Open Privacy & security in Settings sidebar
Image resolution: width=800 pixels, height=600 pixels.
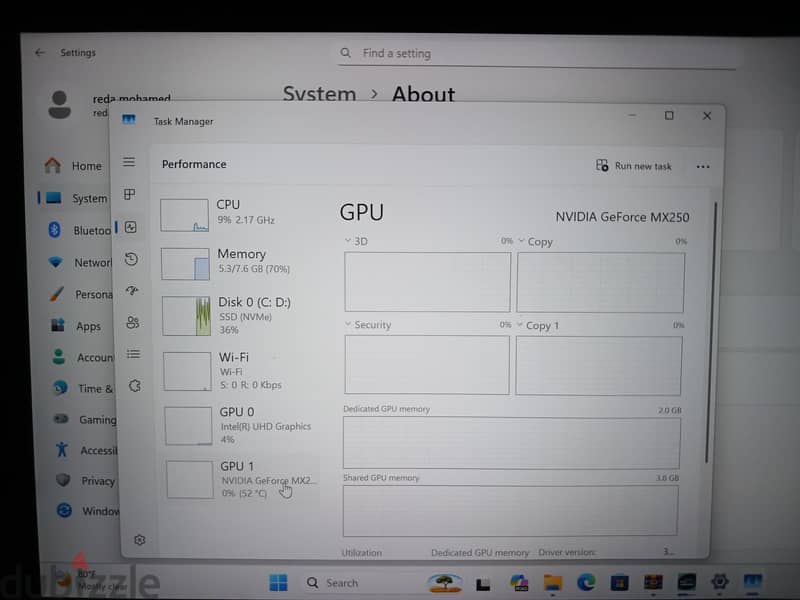coord(86,481)
